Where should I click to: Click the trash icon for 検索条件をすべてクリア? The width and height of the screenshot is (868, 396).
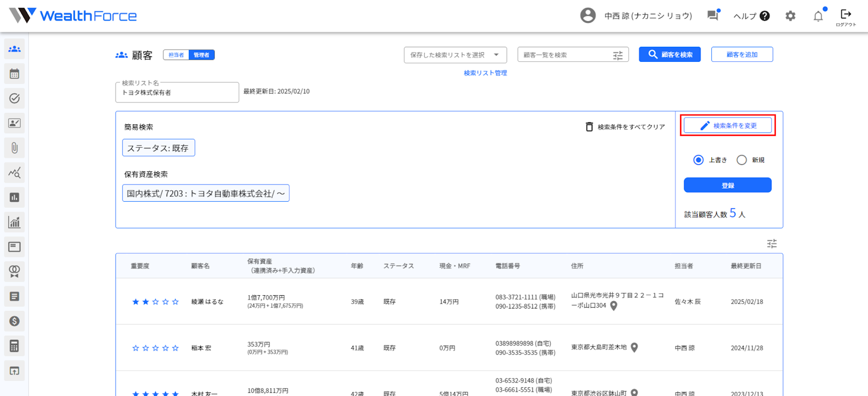tap(589, 127)
